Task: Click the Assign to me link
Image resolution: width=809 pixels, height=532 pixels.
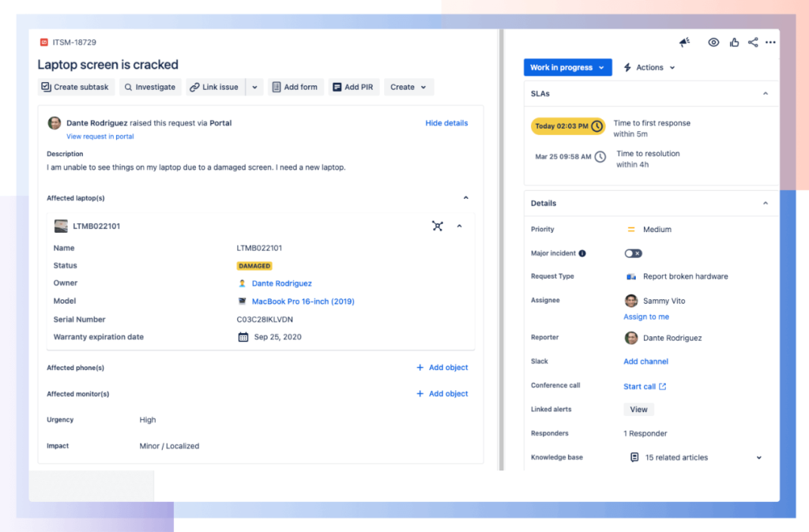Action: point(645,317)
